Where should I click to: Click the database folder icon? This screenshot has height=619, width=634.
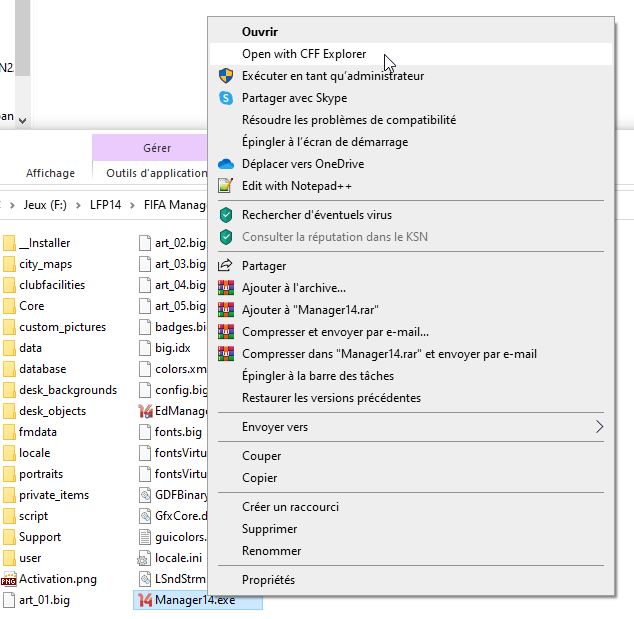click(8, 369)
